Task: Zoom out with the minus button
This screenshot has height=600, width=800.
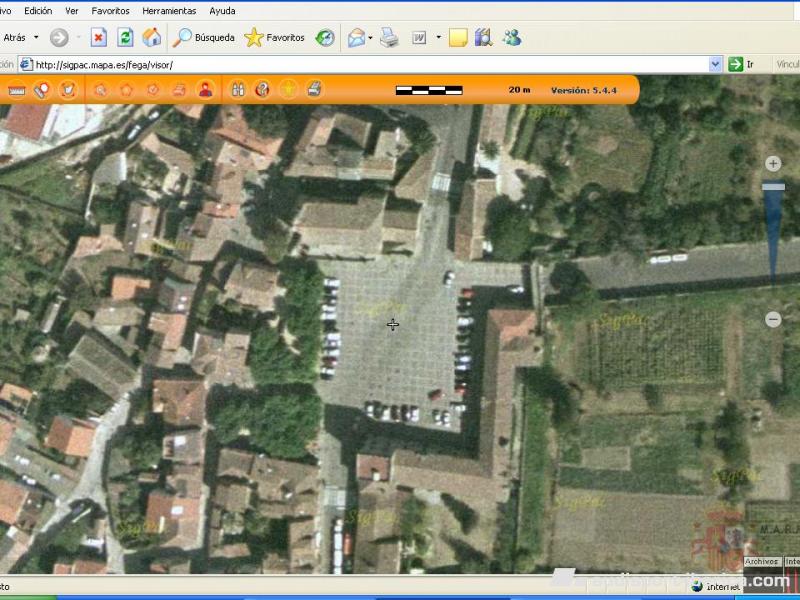Action: [x=773, y=319]
